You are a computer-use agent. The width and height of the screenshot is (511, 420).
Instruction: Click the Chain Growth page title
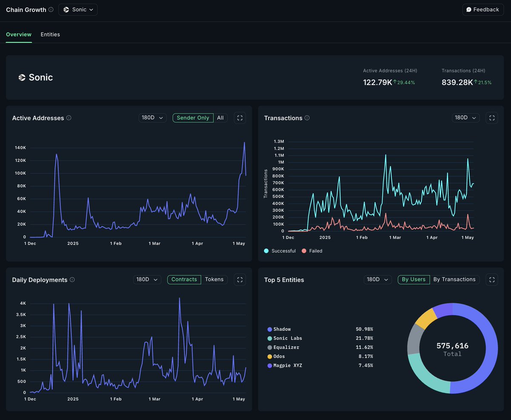click(26, 9)
